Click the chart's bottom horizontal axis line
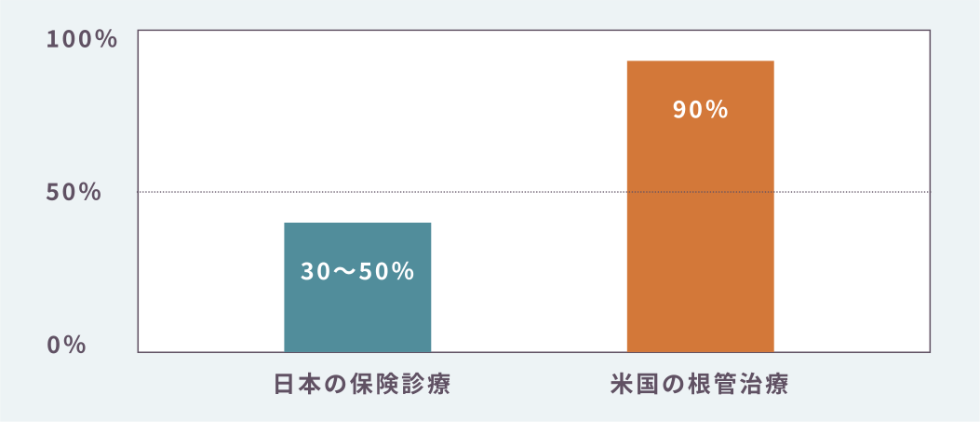The width and height of the screenshot is (980, 422). 529,352
